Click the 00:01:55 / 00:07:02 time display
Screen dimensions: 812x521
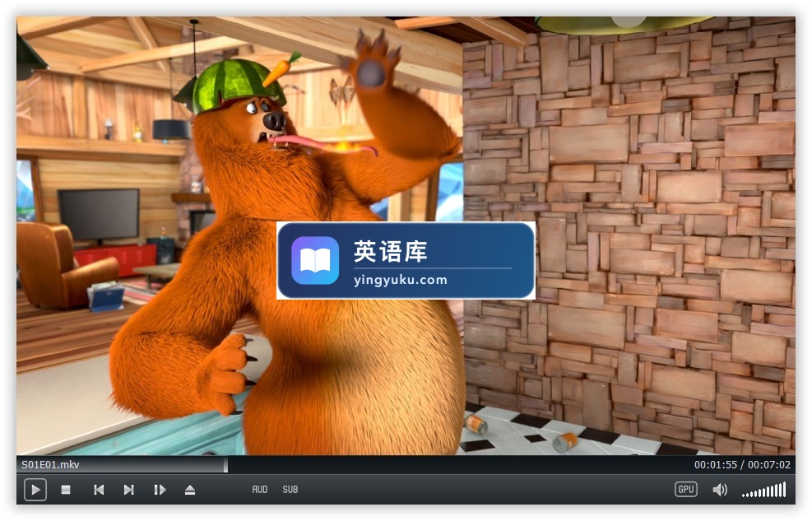point(742,464)
